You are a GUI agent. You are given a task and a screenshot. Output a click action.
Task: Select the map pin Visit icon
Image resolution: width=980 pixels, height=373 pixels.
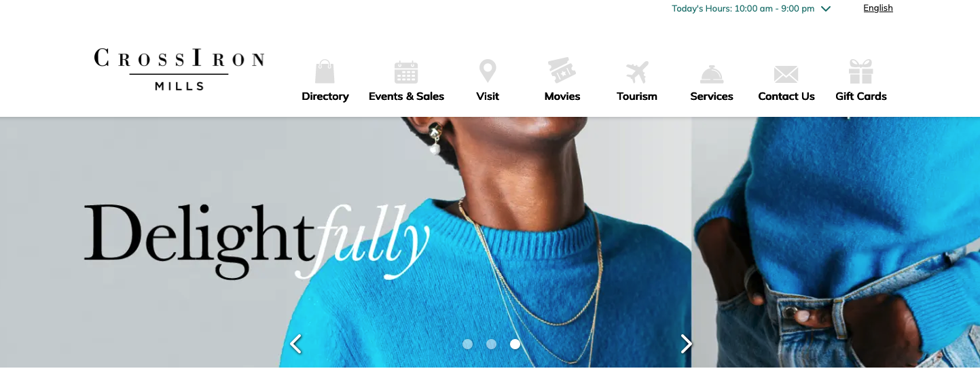[x=488, y=71]
